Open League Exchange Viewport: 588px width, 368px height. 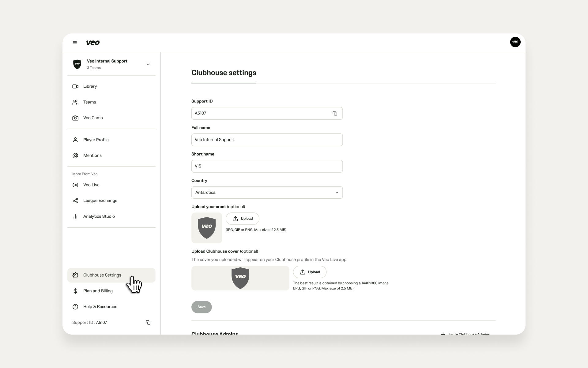pos(111,201)
